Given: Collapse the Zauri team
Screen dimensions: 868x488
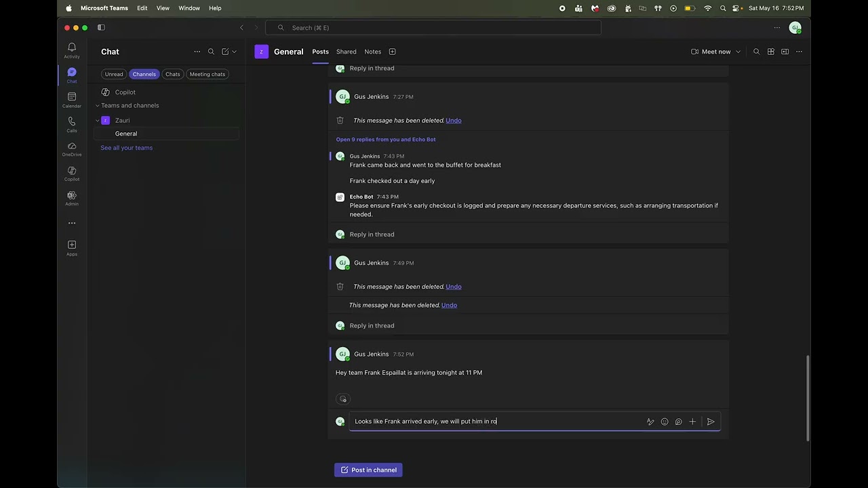Looking at the screenshot, I should pyautogui.click(x=97, y=121).
